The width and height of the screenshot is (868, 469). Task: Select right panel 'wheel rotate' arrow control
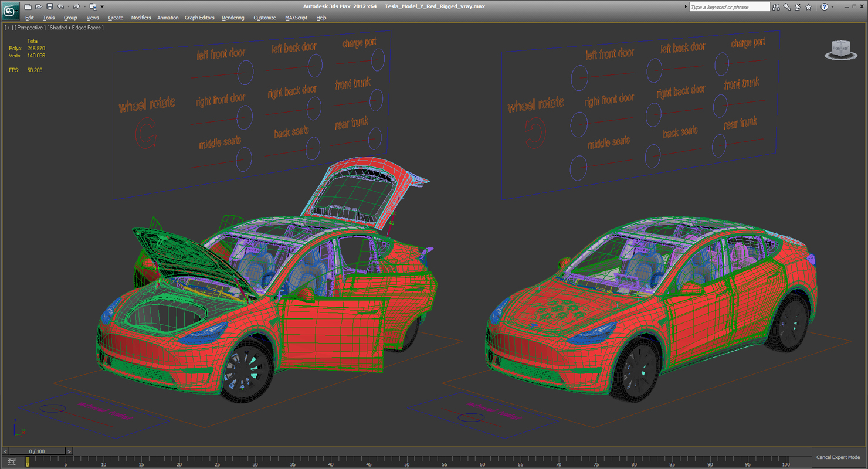point(535,134)
